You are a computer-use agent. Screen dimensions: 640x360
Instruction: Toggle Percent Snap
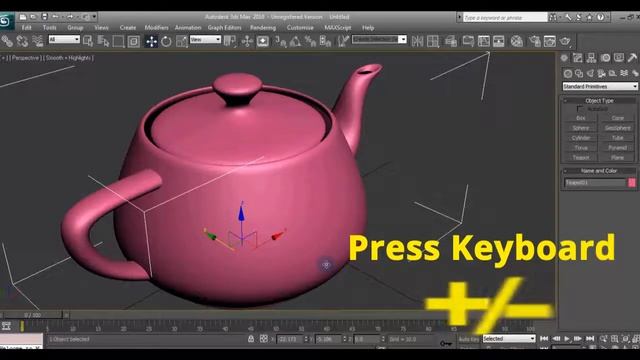(x=310, y=41)
